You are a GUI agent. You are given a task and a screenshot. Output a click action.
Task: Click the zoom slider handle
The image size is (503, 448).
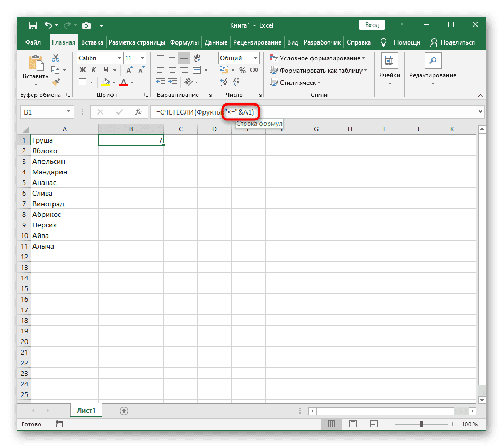(421, 424)
